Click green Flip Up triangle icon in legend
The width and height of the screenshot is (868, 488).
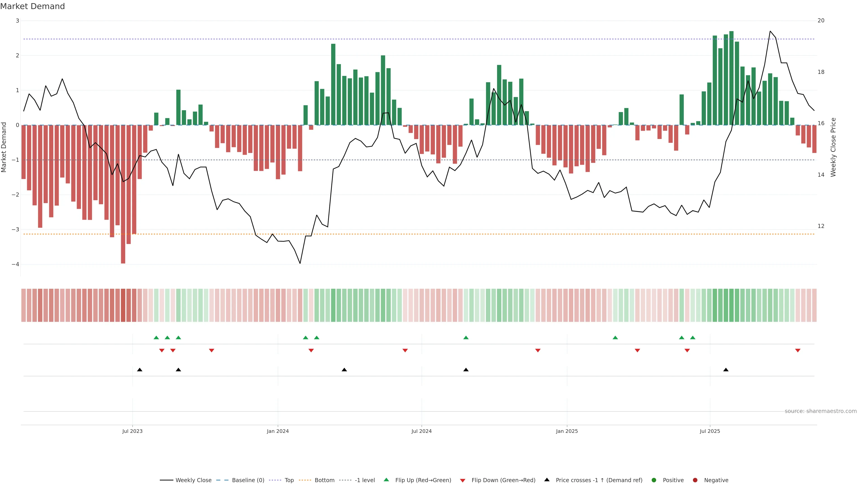coord(387,480)
